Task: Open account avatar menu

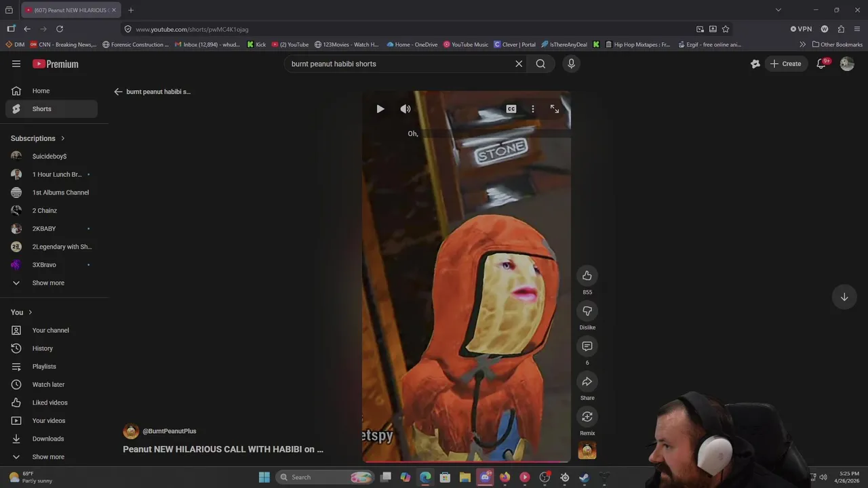Action: pos(847,64)
